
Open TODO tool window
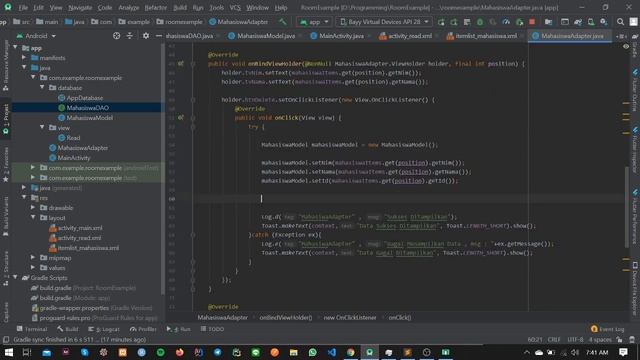[212, 329]
